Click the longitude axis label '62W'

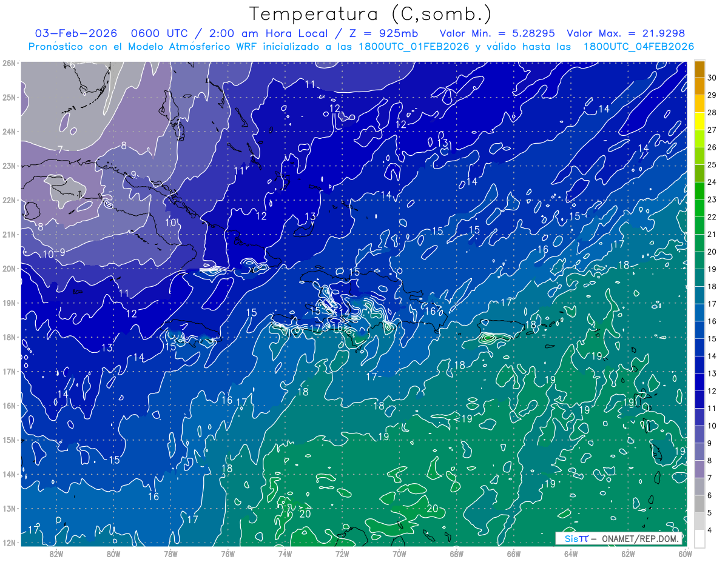(628, 554)
